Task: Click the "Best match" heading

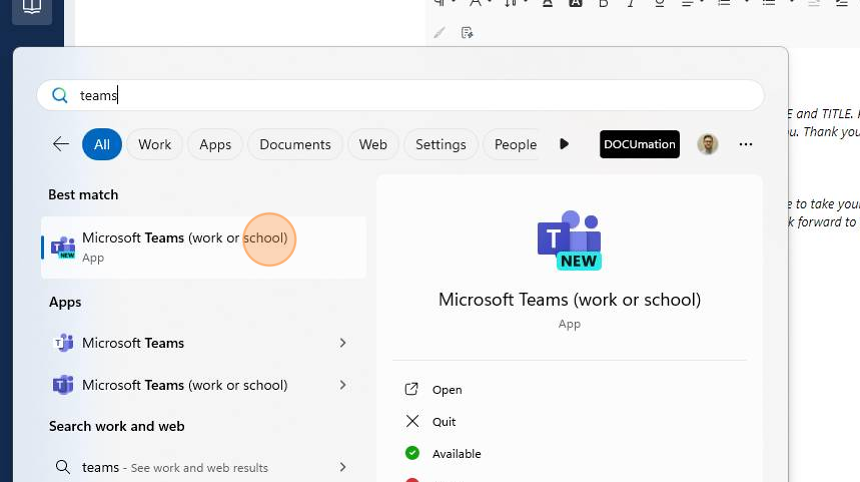Action: [83, 195]
